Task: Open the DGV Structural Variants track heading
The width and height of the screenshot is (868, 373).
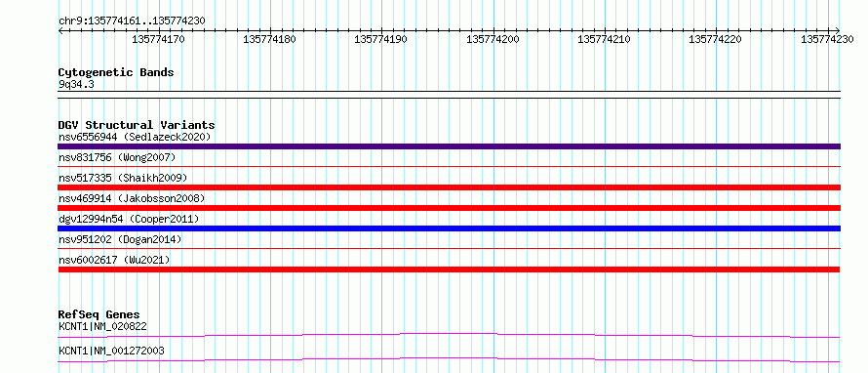Action: (x=137, y=125)
